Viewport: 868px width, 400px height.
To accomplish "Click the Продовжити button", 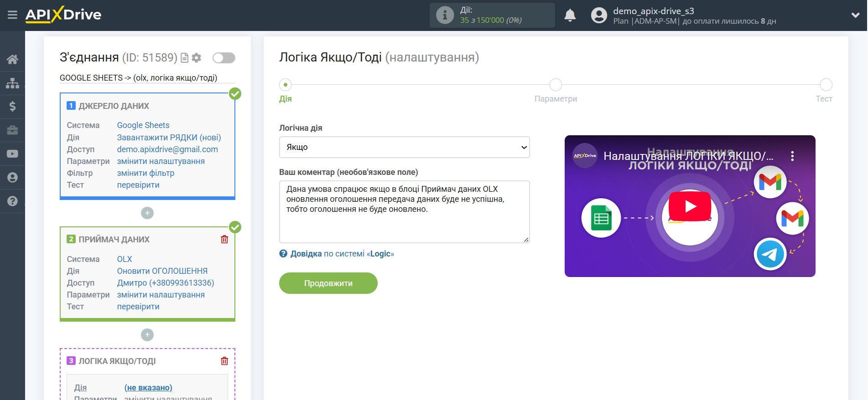I will tap(328, 283).
